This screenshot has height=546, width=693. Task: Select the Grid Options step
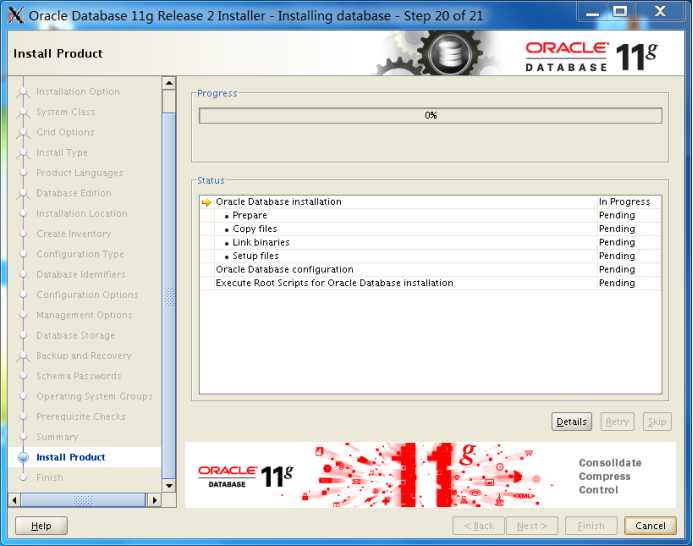65,132
